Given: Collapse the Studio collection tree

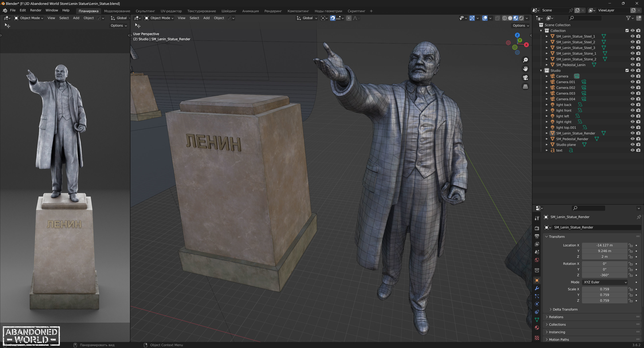Looking at the screenshot, I should (541, 70).
